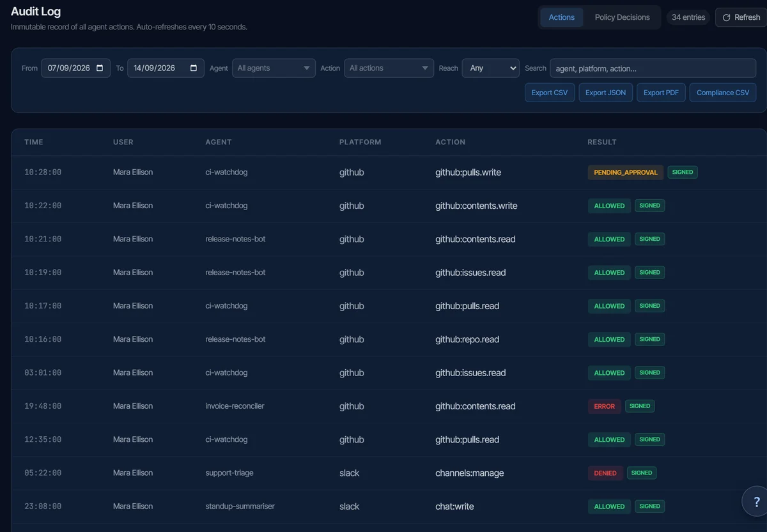Click the SIGNED badge in the 05:22:00 row
This screenshot has height=532, width=767.
point(642,473)
